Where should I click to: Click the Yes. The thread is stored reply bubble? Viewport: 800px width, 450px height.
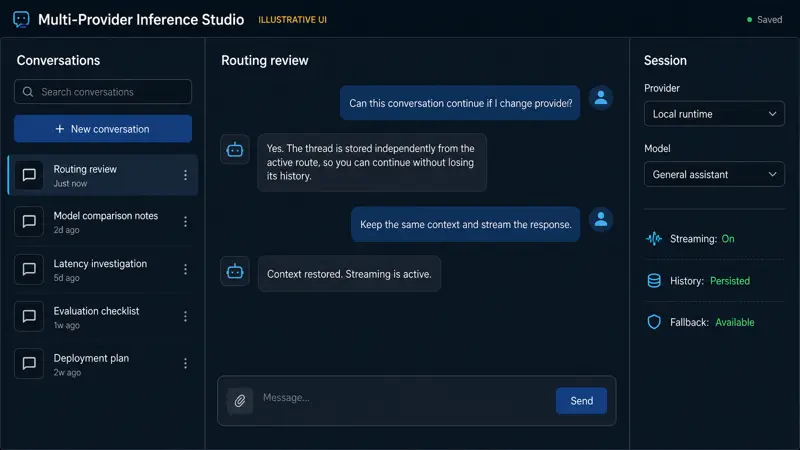tap(372, 162)
